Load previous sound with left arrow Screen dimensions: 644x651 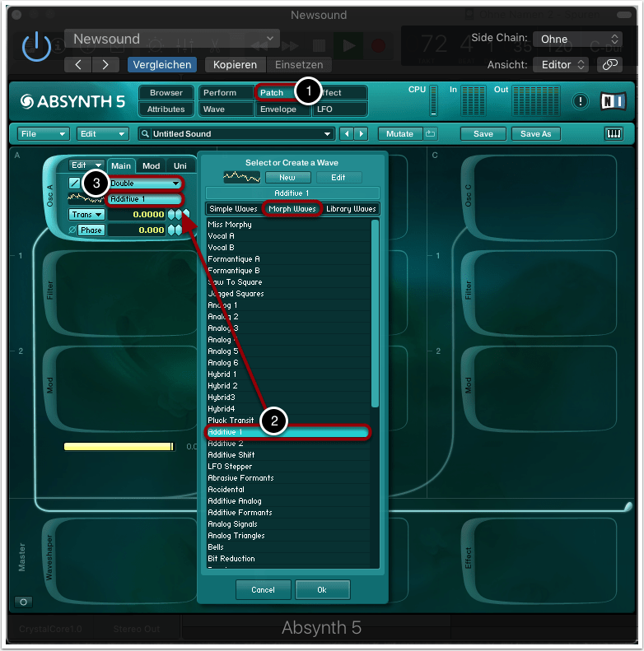point(347,134)
